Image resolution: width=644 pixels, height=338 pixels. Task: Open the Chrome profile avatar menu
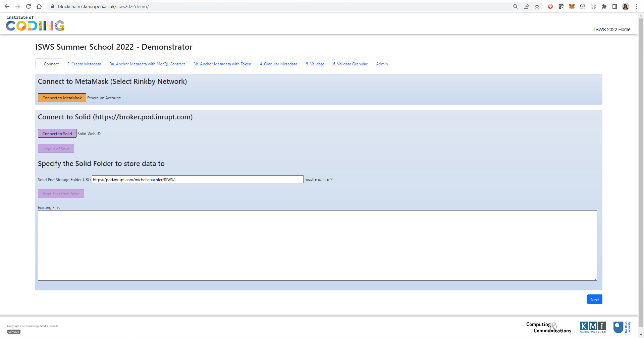pyautogui.click(x=626, y=6)
